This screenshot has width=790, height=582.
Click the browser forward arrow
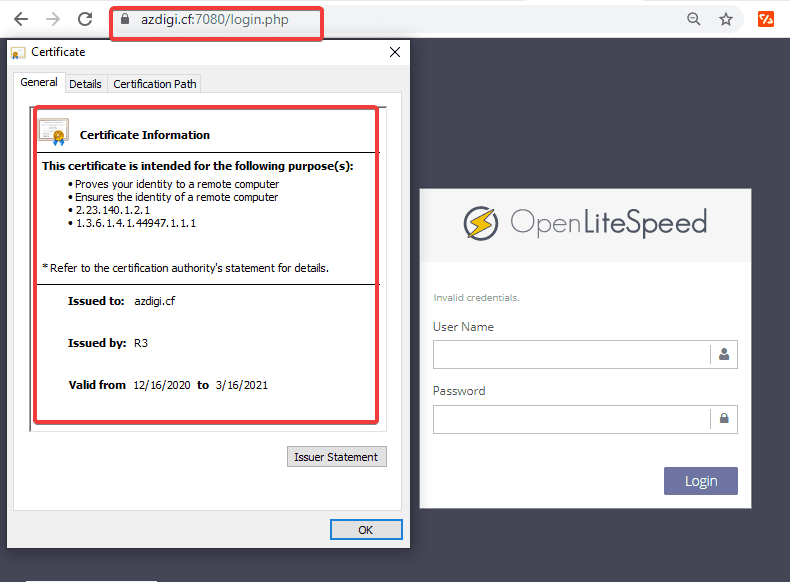coord(53,20)
